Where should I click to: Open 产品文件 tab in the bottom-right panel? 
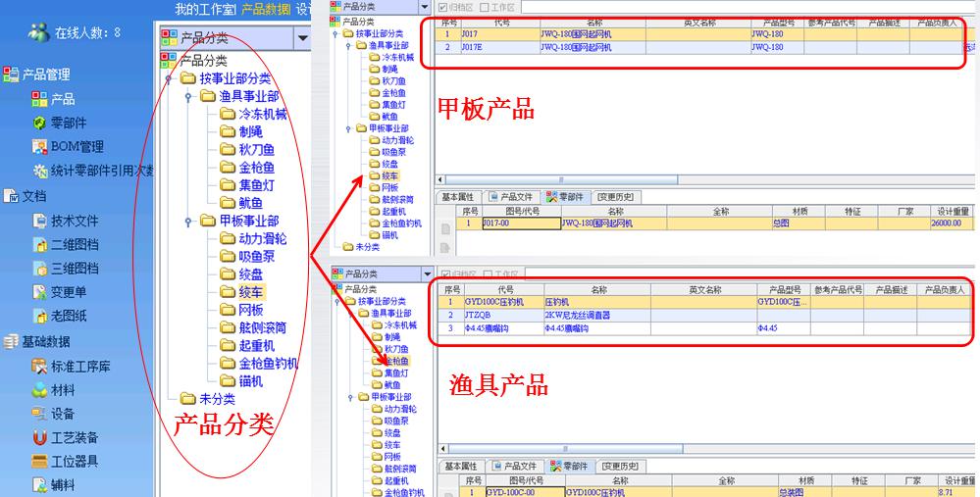(514, 467)
